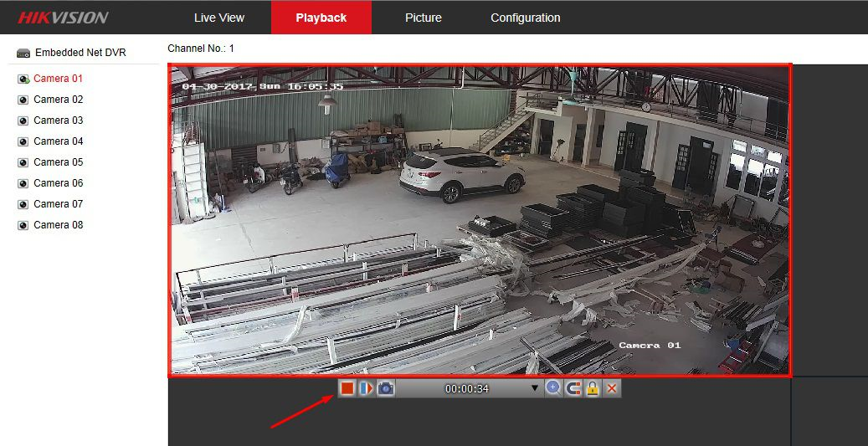Click the single frame step icon
This screenshot has width=868, height=446.
(367, 388)
